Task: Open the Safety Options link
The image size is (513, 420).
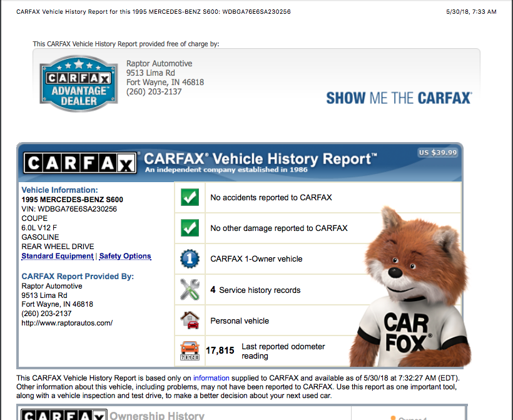Action: coord(125,256)
